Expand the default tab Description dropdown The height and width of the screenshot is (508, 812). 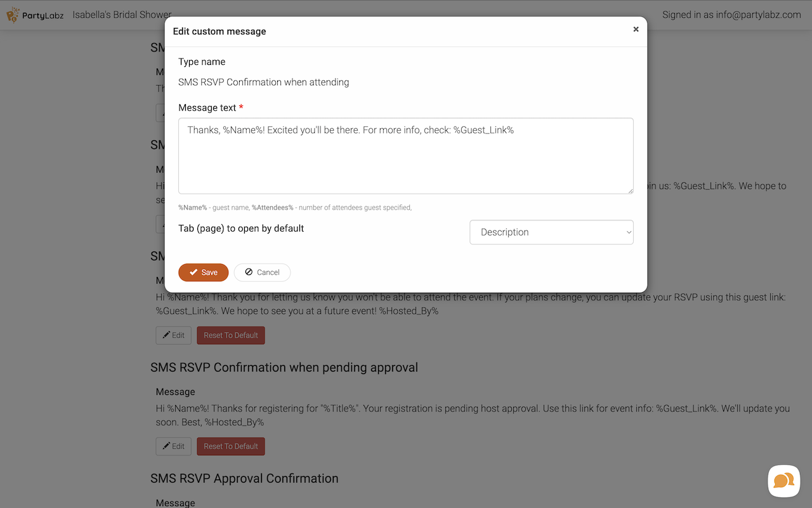coord(551,232)
